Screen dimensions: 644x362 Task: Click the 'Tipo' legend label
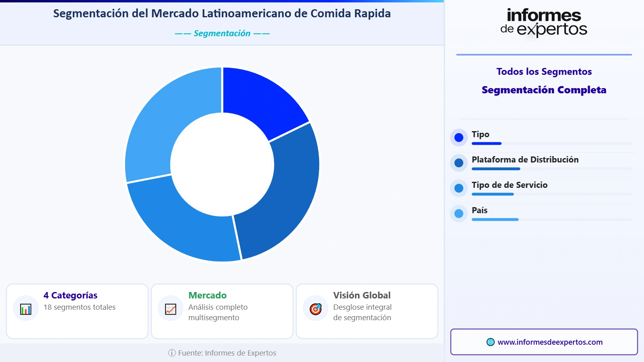tap(481, 134)
